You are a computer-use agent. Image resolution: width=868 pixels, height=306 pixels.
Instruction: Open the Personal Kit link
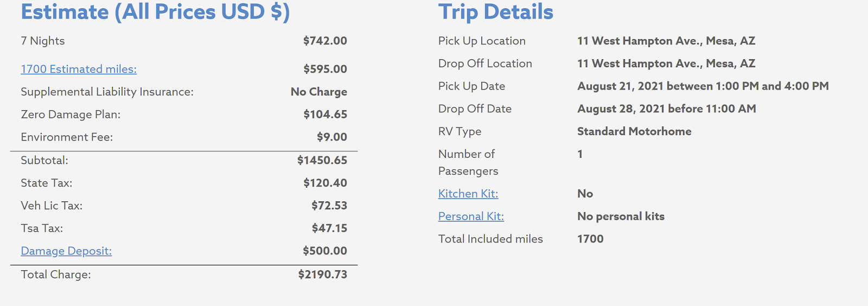coord(471,216)
